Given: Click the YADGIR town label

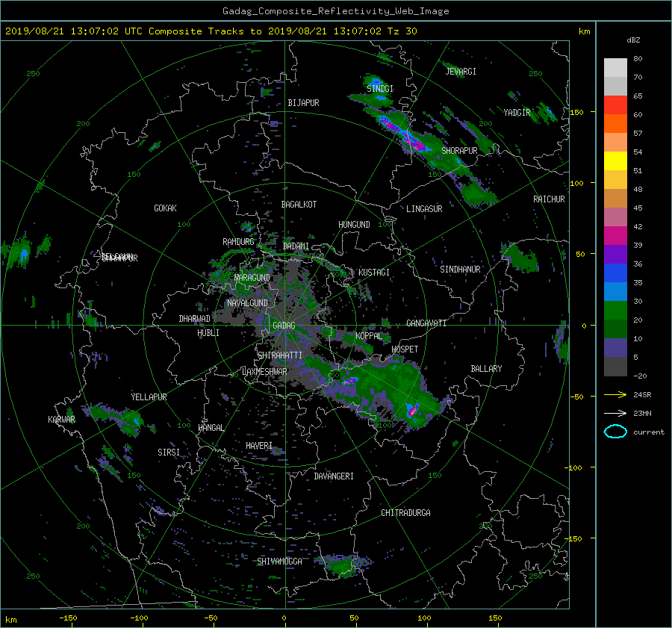Looking at the screenshot, I should coord(517,113).
